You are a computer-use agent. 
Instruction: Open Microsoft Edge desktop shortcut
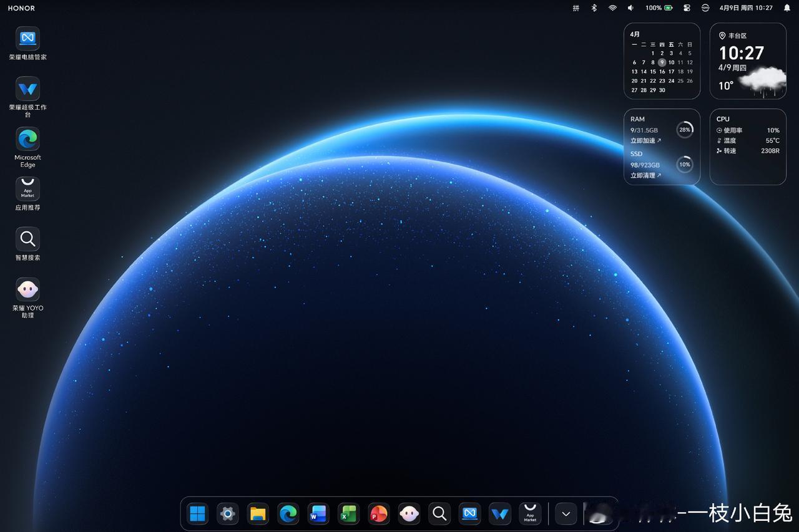click(x=27, y=139)
